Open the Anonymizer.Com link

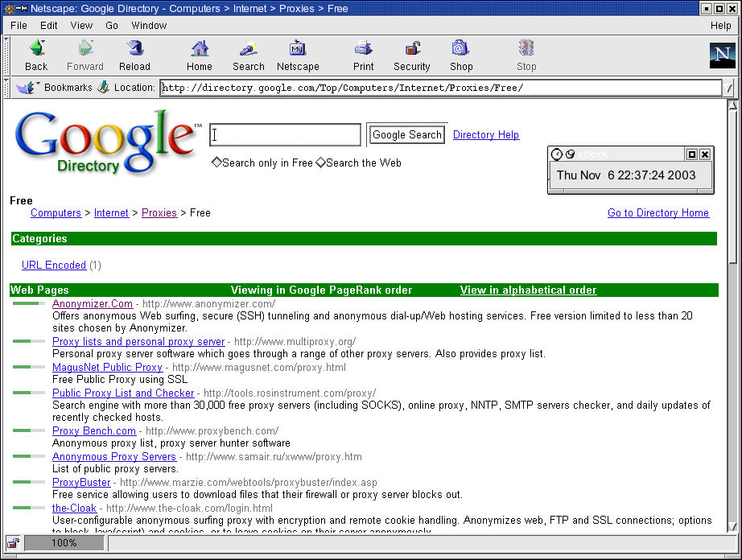pos(93,303)
